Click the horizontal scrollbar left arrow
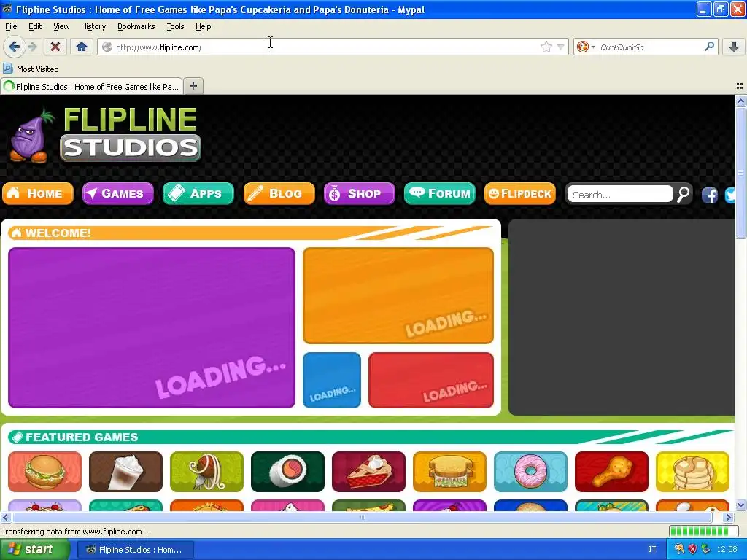Image resolution: width=747 pixels, height=560 pixels. pyautogui.click(x=5, y=517)
